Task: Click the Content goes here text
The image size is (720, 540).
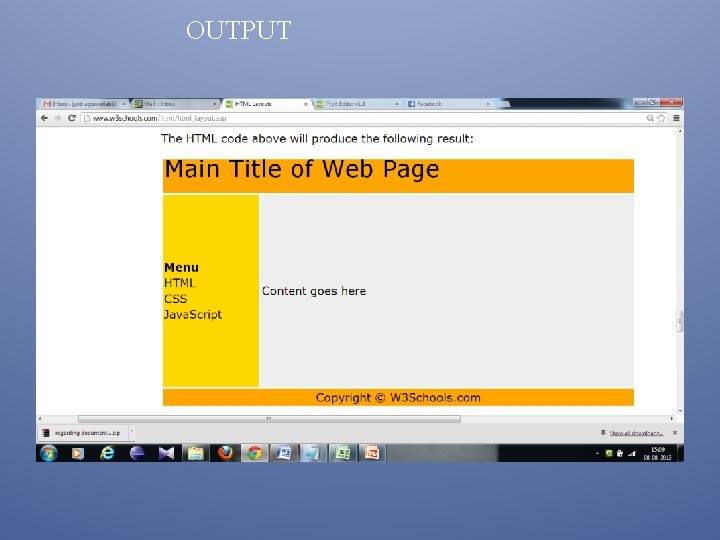Action: tap(314, 291)
